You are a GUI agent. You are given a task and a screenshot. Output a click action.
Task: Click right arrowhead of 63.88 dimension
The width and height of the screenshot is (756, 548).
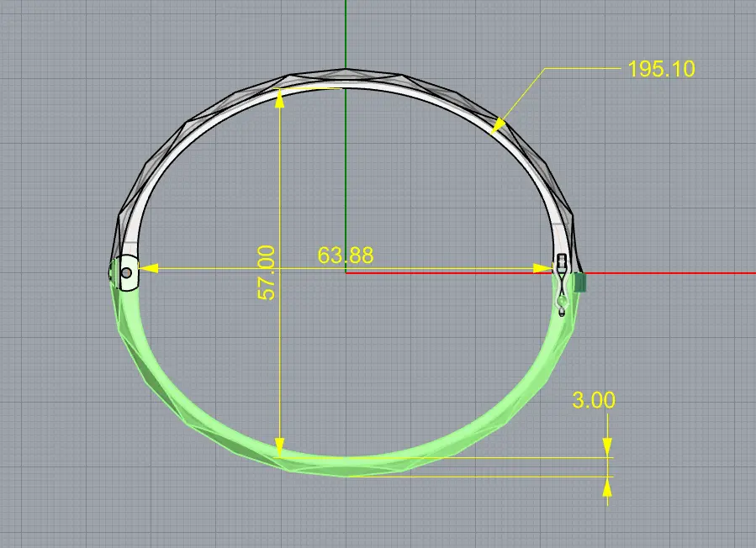click(x=542, y=269)
